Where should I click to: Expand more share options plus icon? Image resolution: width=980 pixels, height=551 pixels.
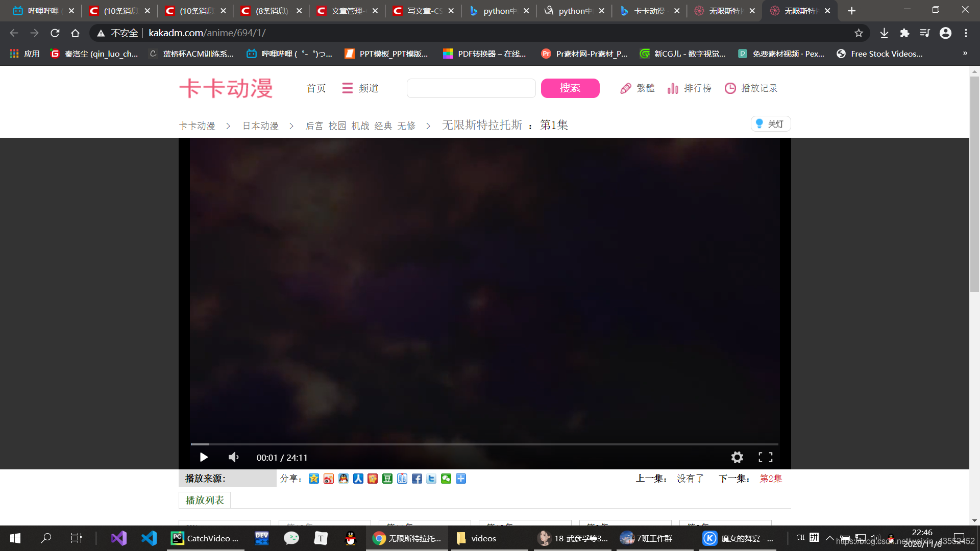(461, 479)
